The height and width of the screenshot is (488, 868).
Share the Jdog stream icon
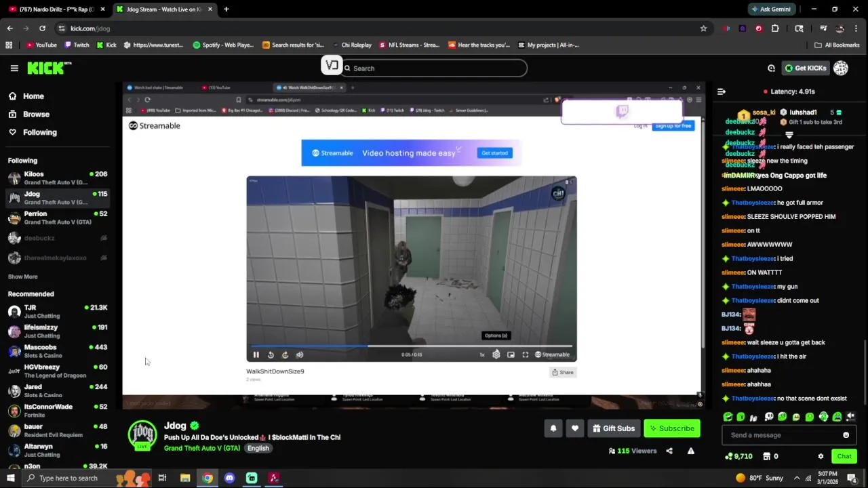pyautogui.click(x=669, y=451)
